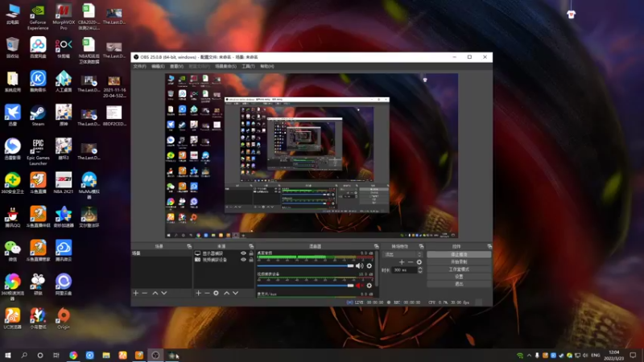Pop out the Scenes (场景) dock panel
This screenshot has height=362, width=644.
coord(189,246)
